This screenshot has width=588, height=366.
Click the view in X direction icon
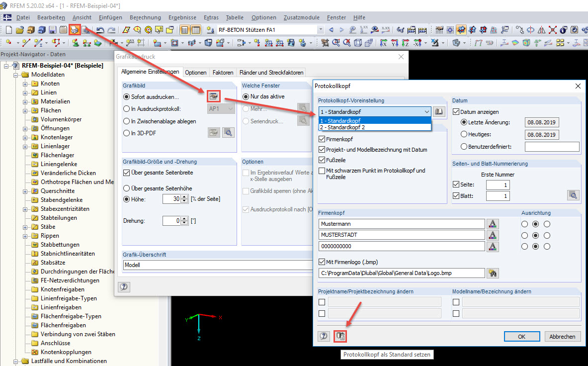coord(383,43)
